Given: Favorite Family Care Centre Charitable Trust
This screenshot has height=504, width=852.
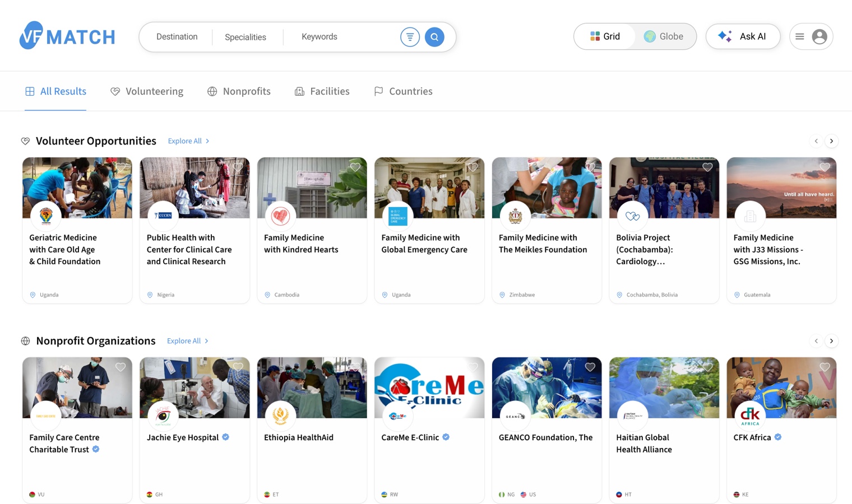Looking at the screenshot, I should 121,367.
